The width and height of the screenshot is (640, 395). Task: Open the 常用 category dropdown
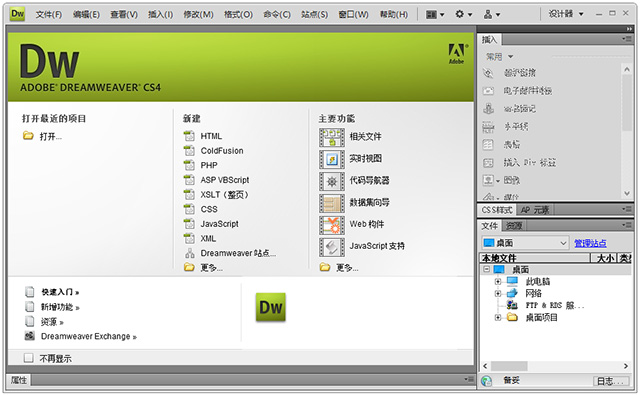[510, 57]
